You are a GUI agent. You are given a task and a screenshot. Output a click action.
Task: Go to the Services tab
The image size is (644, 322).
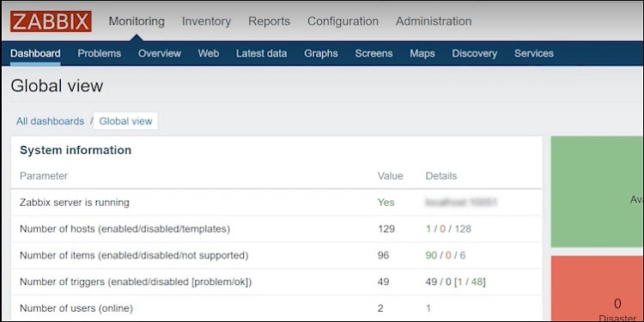(x=533, y=53)
